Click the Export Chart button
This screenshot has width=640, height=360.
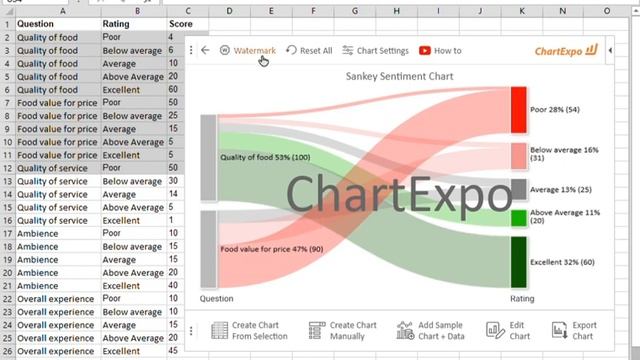[574, 331]
